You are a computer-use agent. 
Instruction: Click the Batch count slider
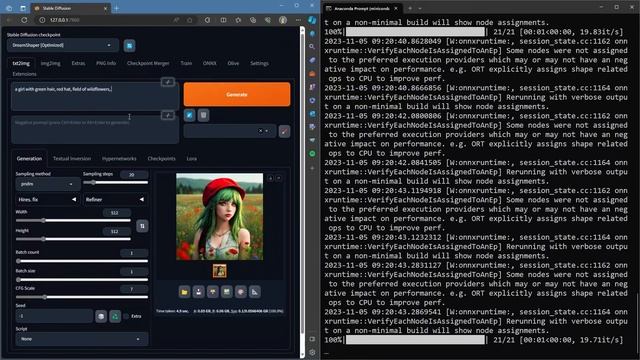(82, 261)
